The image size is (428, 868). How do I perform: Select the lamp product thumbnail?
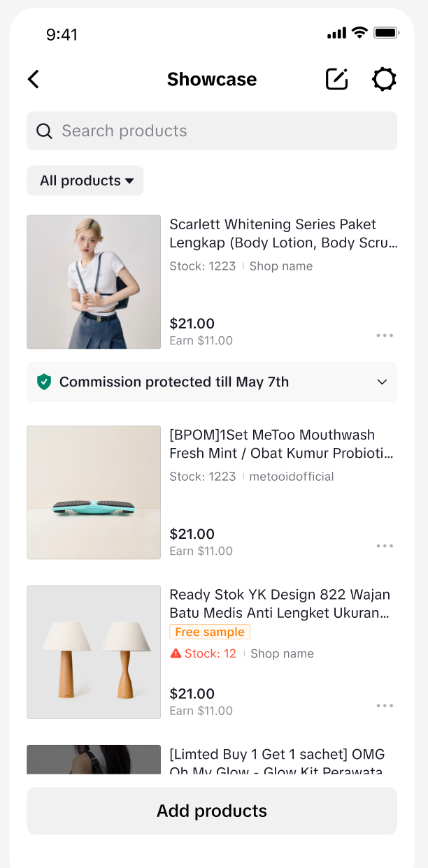[x=94, y=652]
